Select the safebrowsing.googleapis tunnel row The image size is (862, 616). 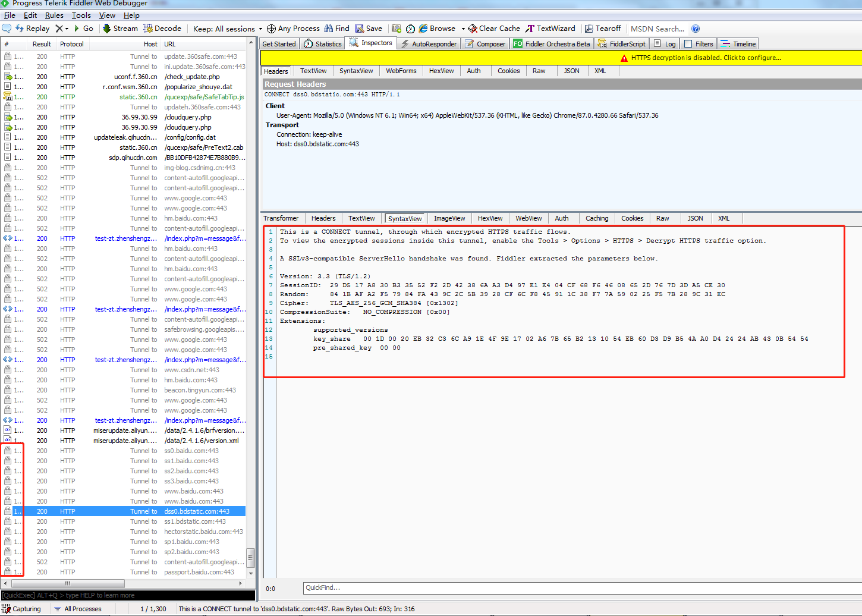123,329
